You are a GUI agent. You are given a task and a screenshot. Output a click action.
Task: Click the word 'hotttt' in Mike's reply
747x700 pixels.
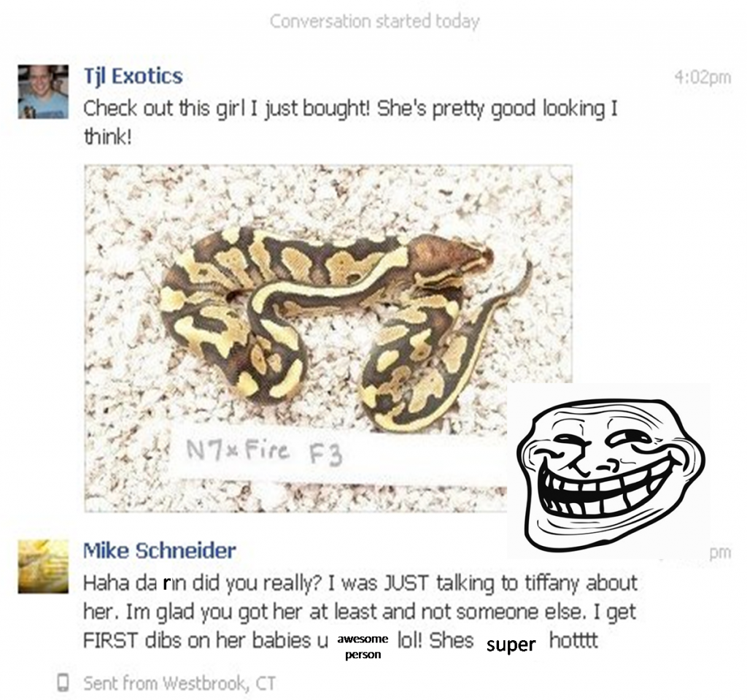pos(573,640)
